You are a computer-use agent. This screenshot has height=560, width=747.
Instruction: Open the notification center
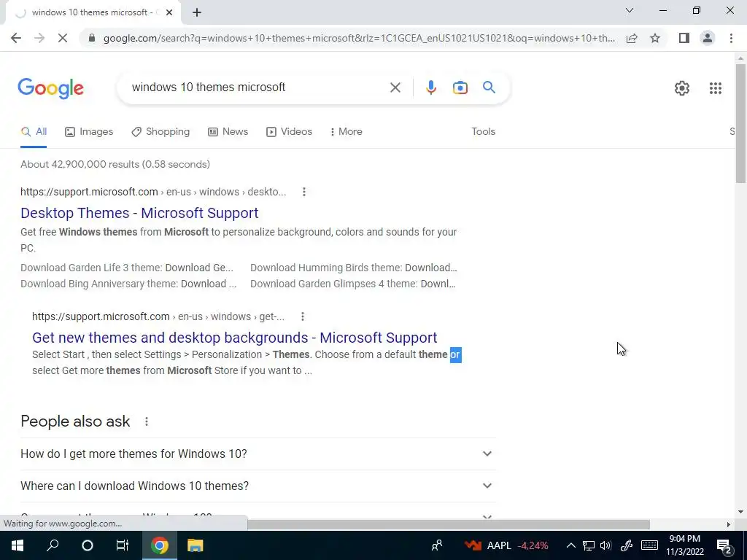[724, 545]
